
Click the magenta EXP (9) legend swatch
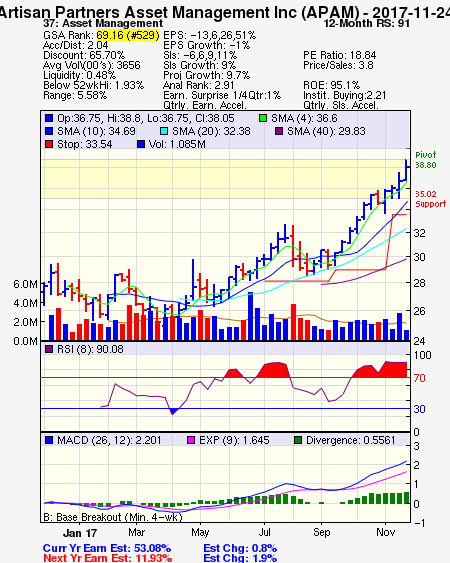click(191, 440)
